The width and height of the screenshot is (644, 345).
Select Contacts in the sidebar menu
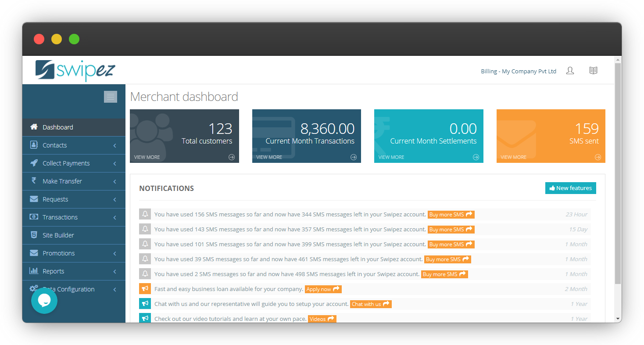(x=54, y=145)
